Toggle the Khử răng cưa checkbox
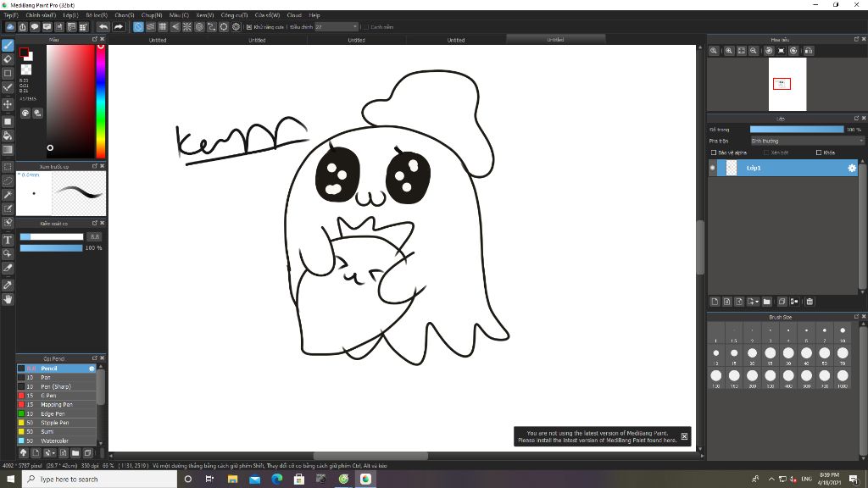868x488 pixels. point(249,26)
